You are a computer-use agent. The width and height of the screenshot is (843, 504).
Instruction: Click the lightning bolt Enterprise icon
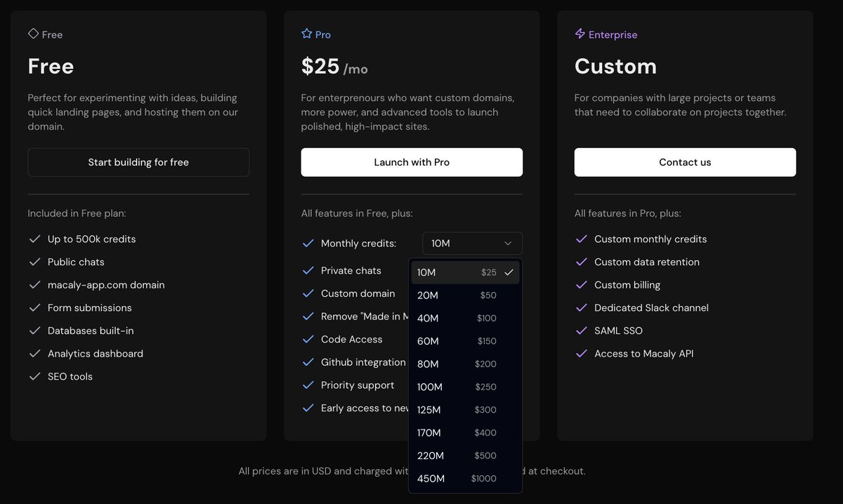[580, 34]
